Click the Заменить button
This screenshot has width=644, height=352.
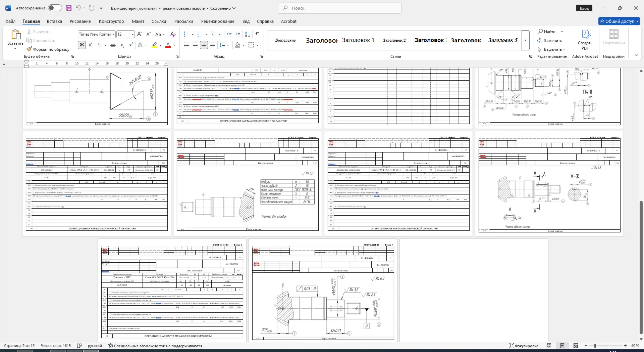550,40
